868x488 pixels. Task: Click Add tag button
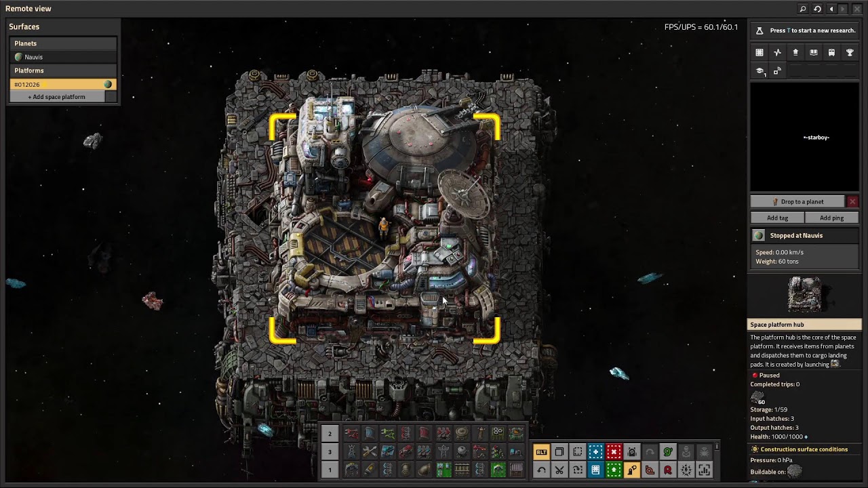click(777, 218)
